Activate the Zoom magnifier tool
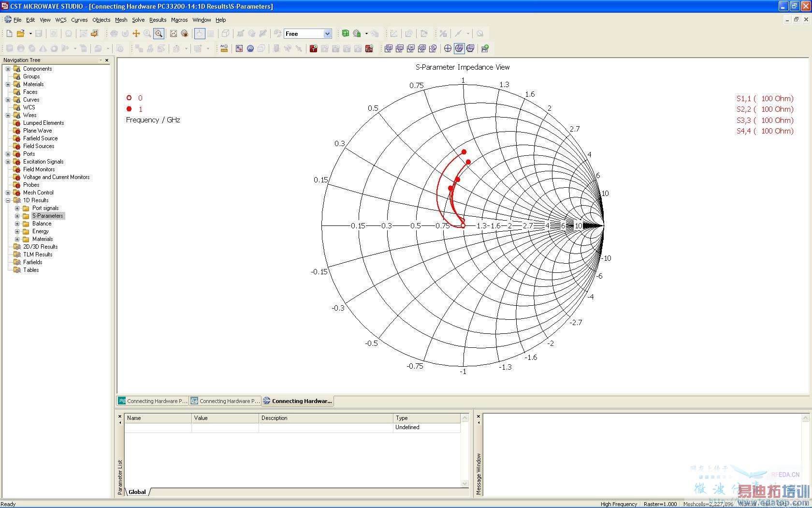Screen dimensions: 812x508 point(159,33)
